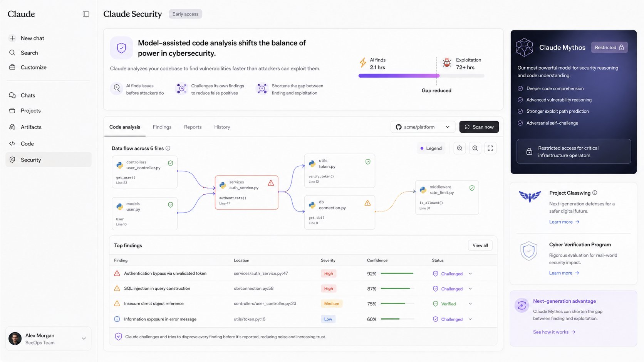Click the Cyber Verification Program shield icon
The image size is (644, 362).
[529, 251]
